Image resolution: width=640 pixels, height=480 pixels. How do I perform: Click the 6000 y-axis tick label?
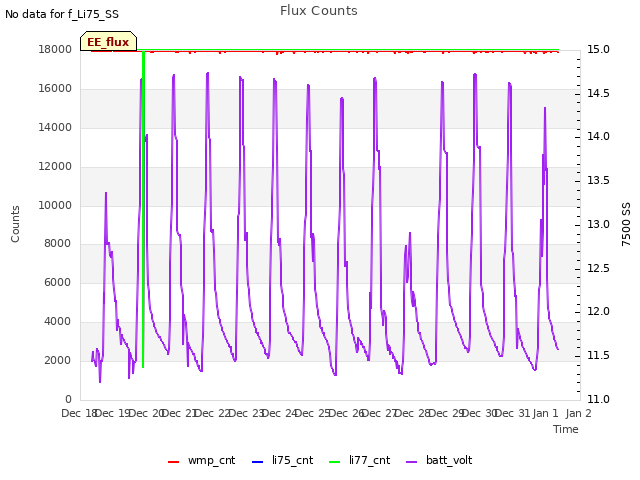[58, 282]
